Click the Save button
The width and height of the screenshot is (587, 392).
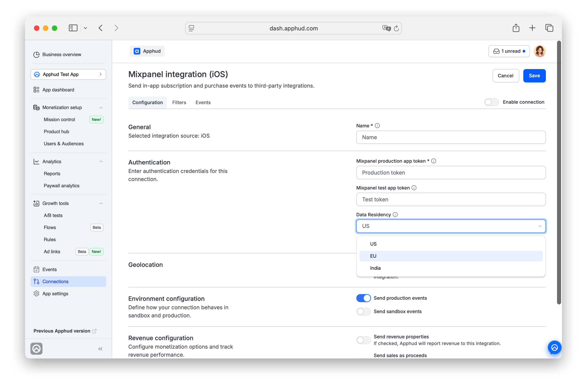[534, 76]
